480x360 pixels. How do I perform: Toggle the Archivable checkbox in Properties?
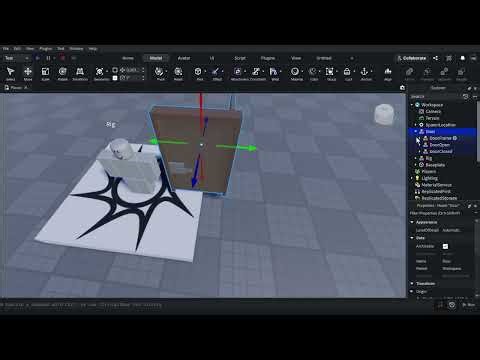click(x=445, y=246)
